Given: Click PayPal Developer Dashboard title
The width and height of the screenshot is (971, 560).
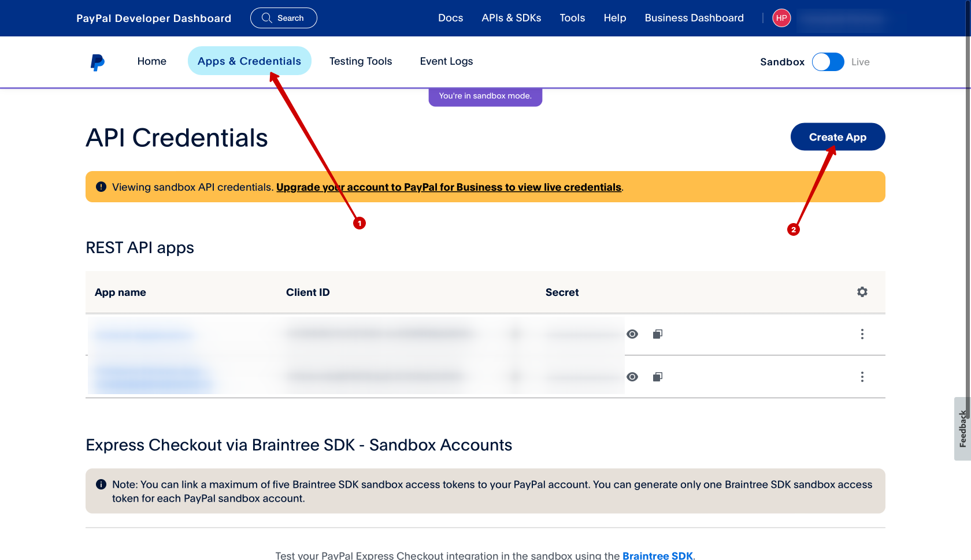Looking at the screenshot, I should click(154, 18).
